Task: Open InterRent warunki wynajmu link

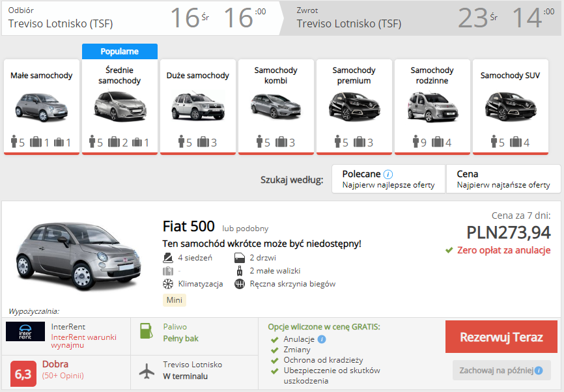Action: (84, 341)
